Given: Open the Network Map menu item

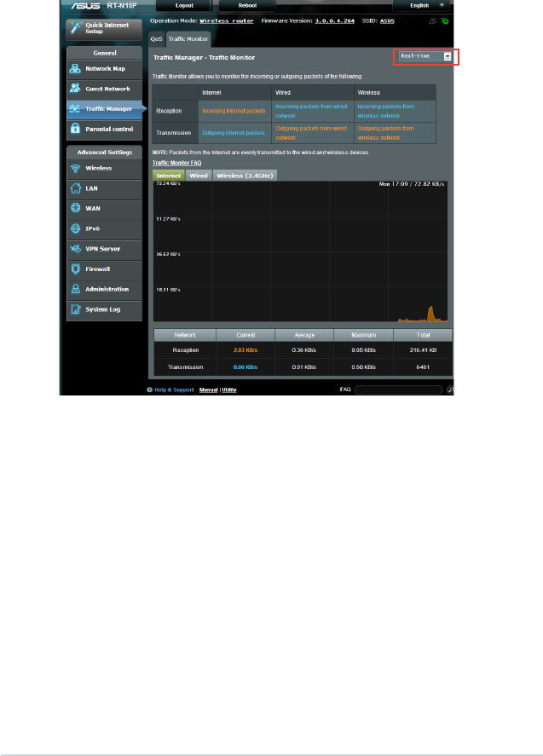Looking at the screenshot, I should (104, 69).
